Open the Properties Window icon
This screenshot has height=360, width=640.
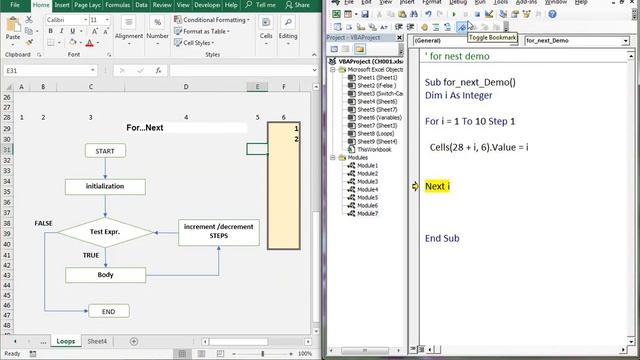click(x=515, y=14)
